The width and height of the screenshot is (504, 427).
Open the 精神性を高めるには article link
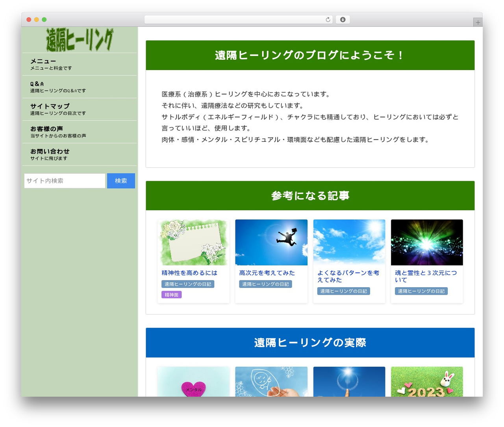coord(189,273)
